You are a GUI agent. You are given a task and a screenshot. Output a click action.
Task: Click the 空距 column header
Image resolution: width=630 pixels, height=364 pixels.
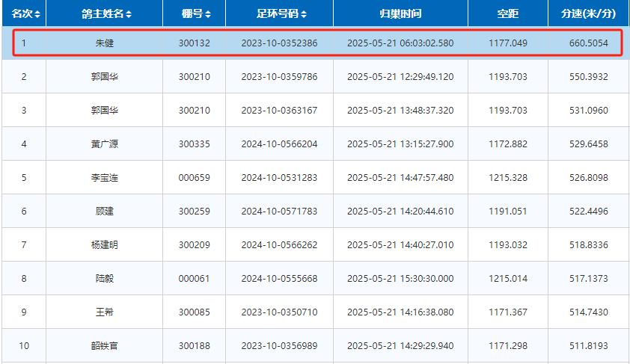click(x=507, y=14)
